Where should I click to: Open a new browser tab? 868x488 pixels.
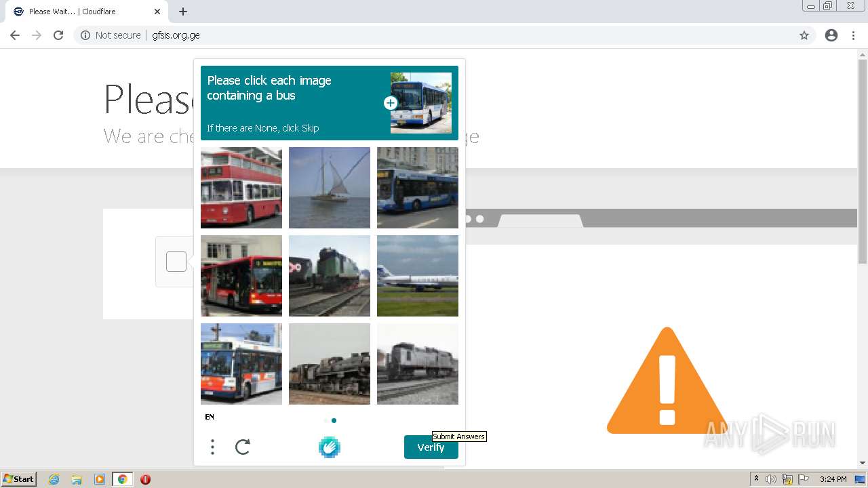[183, 12]
